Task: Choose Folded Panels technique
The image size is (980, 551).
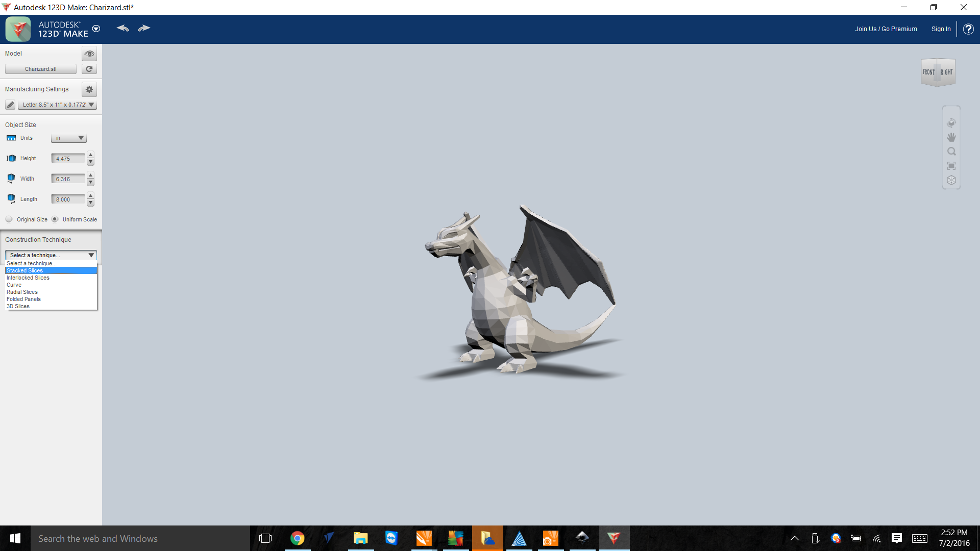Action: click(51, 299)
